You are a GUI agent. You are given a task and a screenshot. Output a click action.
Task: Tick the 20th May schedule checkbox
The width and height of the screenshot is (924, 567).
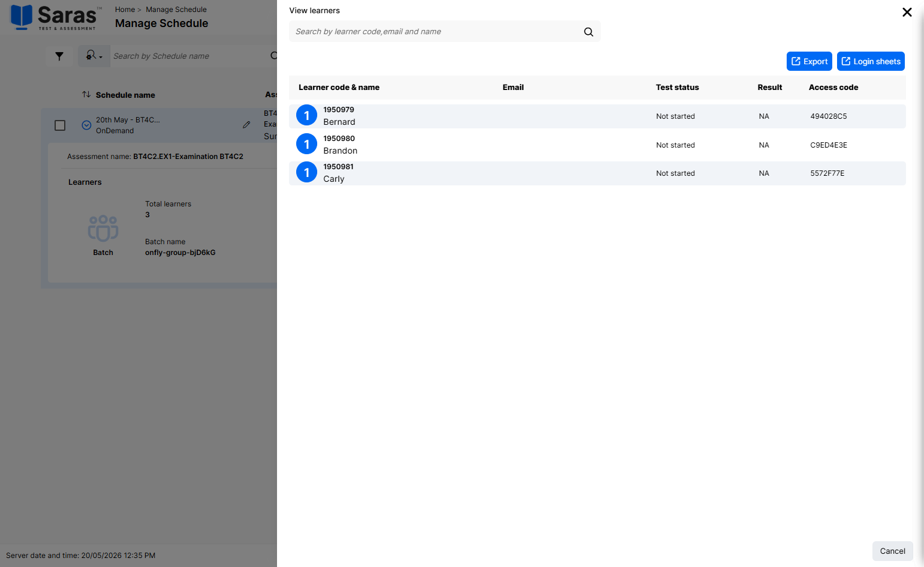click(60, 125)
